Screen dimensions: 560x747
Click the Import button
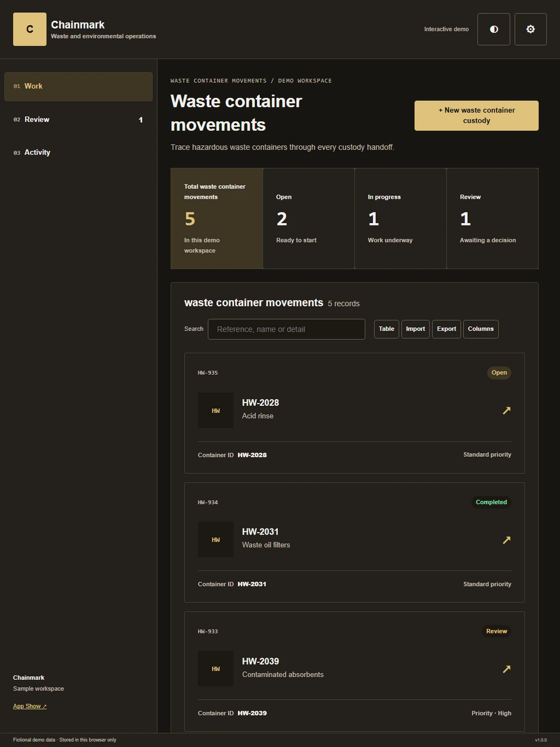[x=415, y=329]
